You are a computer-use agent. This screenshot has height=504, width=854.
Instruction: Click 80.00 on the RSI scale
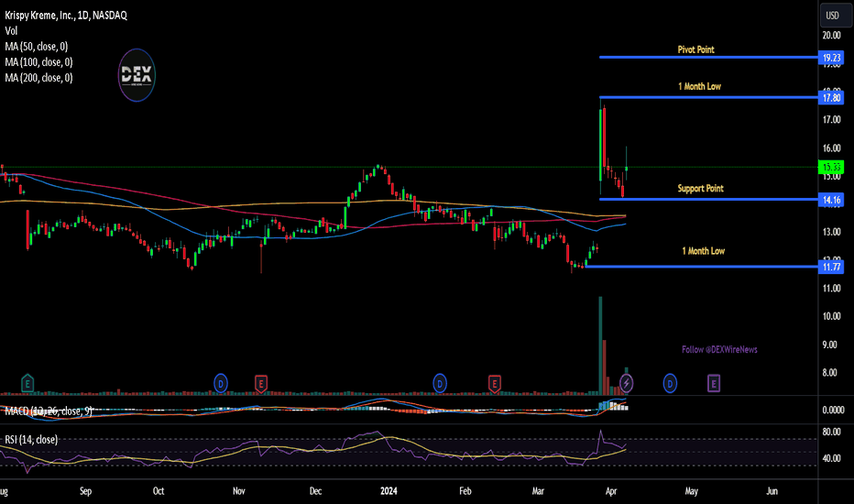[831, 433]
